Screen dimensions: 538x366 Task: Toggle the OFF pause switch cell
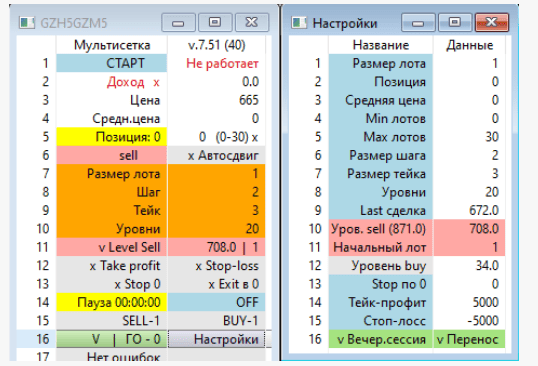click(217, 302)
